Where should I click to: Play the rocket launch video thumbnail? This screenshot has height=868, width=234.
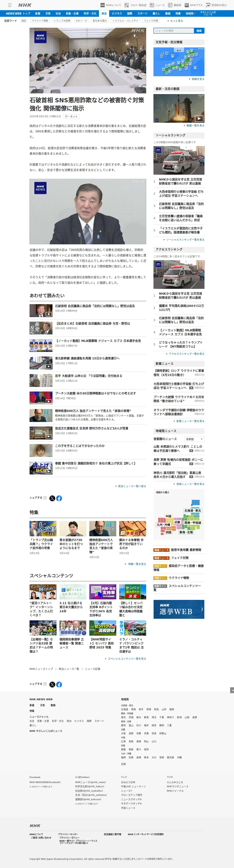pos(179,108)
